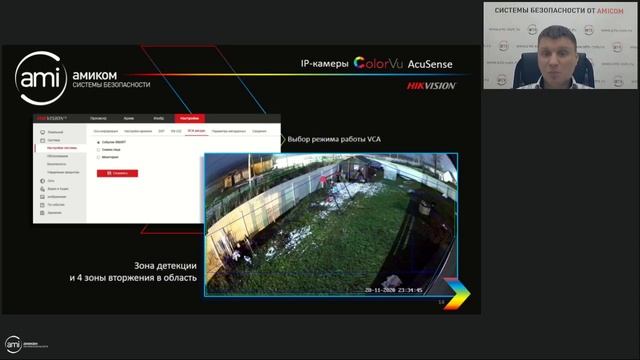
Task: Open the red Настройки top menu tab
Action: [x=190, y=118]
